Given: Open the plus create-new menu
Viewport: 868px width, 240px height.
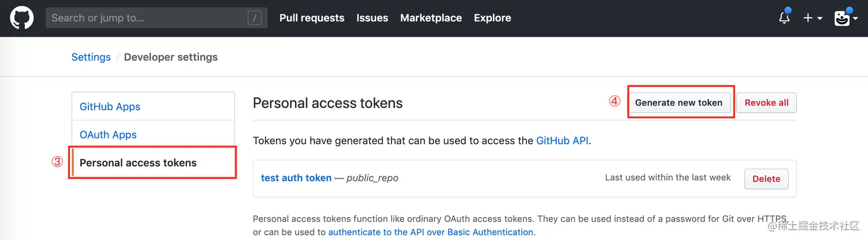Looking at the screenshot, I should coord(812,18).
